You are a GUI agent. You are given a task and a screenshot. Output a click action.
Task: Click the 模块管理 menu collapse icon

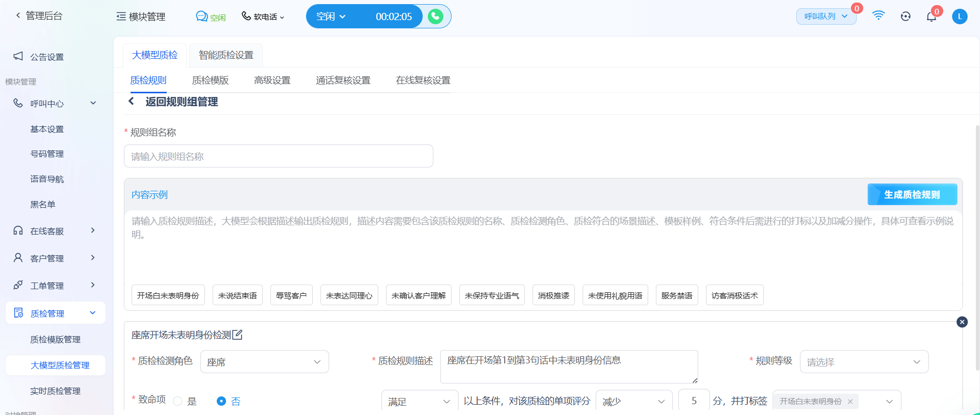coord(121,16)
